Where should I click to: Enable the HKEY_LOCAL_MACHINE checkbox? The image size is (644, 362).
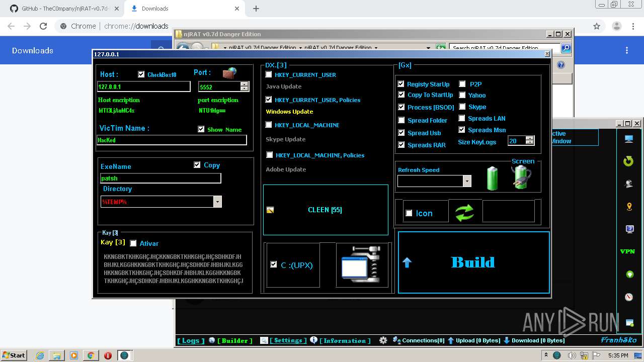tap(269, 125)
